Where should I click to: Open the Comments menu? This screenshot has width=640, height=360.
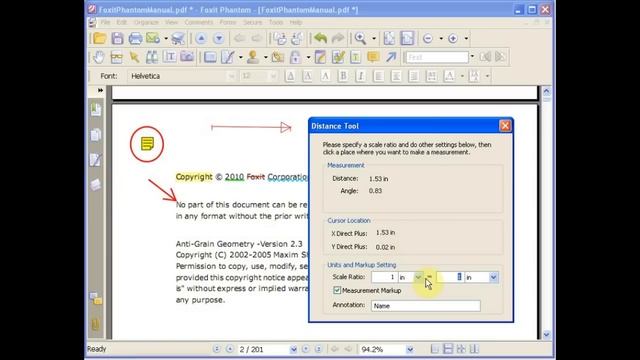198,22
